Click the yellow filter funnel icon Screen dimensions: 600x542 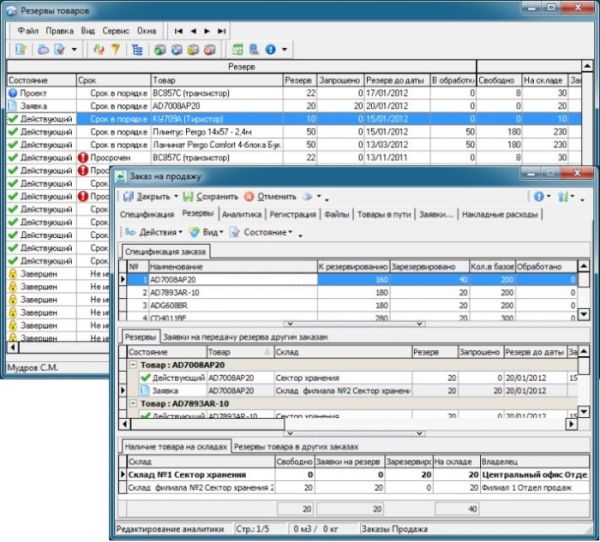115,49
